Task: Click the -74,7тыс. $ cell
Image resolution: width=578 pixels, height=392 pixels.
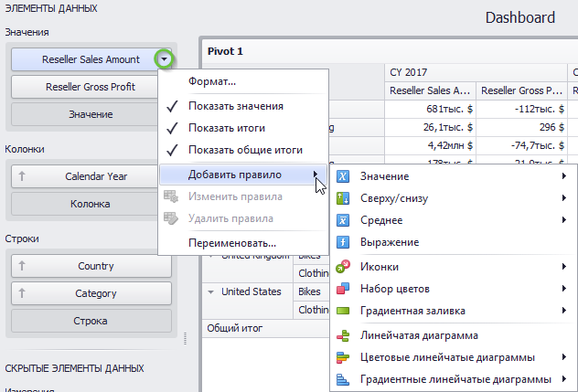Action: click(521, 145)
